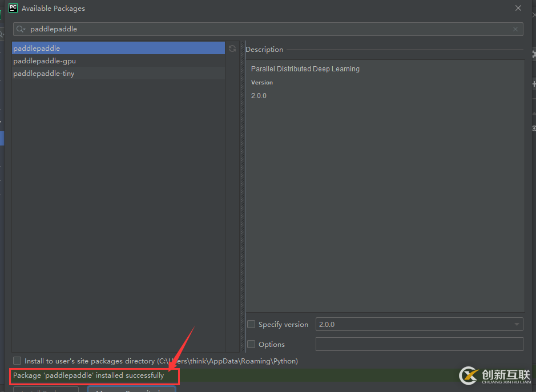
Task: Reload the package list
Action: (232, 49)
